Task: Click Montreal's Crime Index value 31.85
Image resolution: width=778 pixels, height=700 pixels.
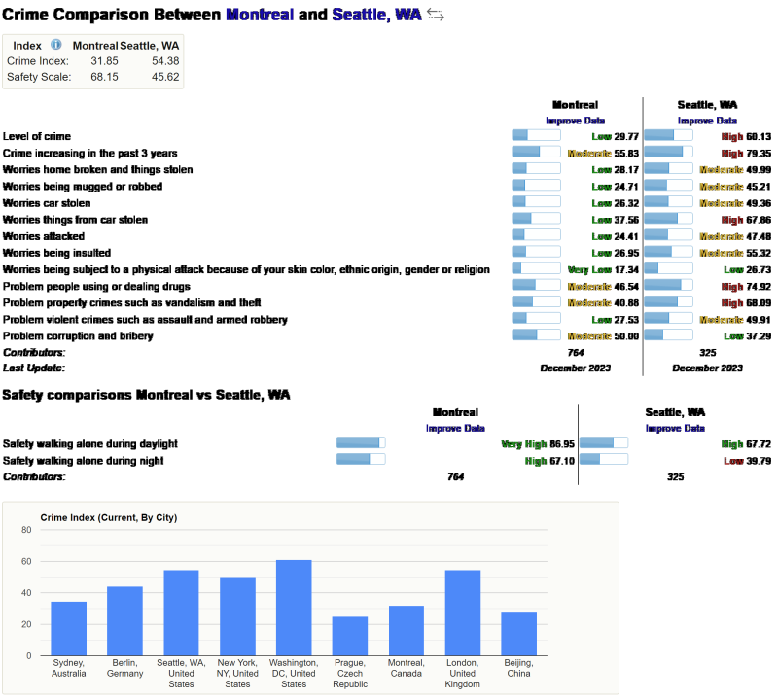Action: [x=104, y=61]
